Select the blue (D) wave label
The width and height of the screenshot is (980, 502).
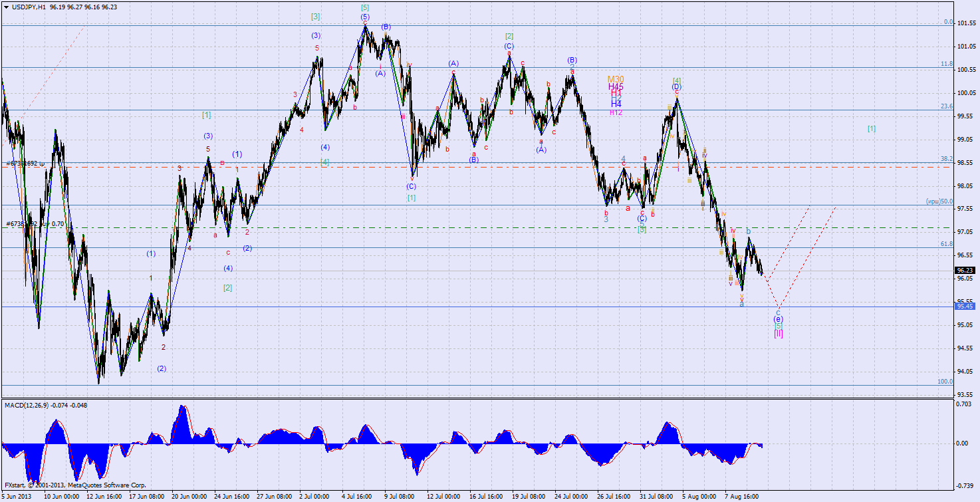[676, 87]
